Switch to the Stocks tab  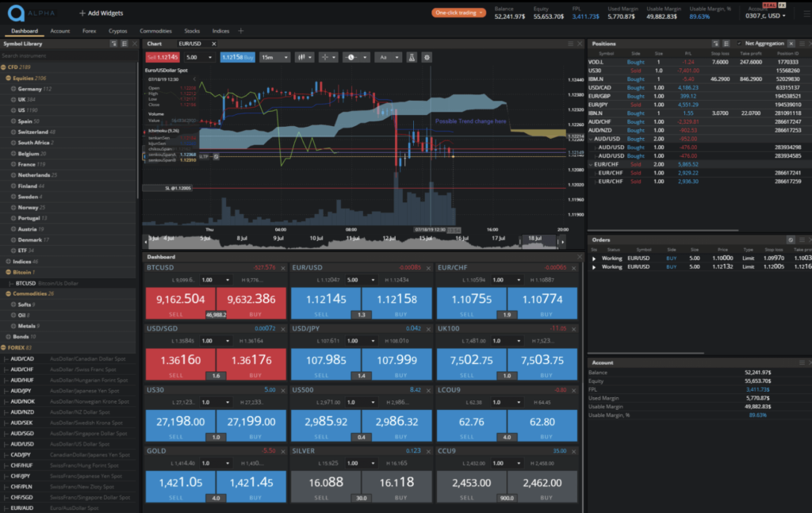(x=192, y=31)
